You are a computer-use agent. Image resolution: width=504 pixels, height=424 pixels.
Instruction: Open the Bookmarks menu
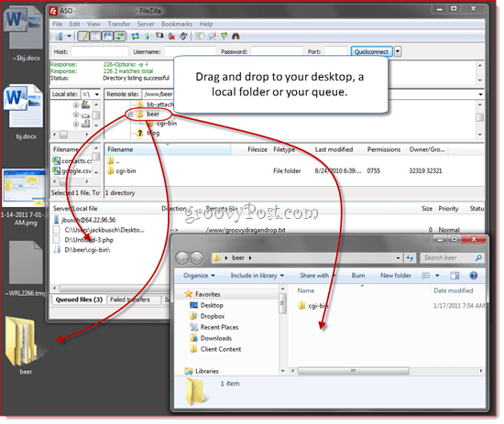177,24
